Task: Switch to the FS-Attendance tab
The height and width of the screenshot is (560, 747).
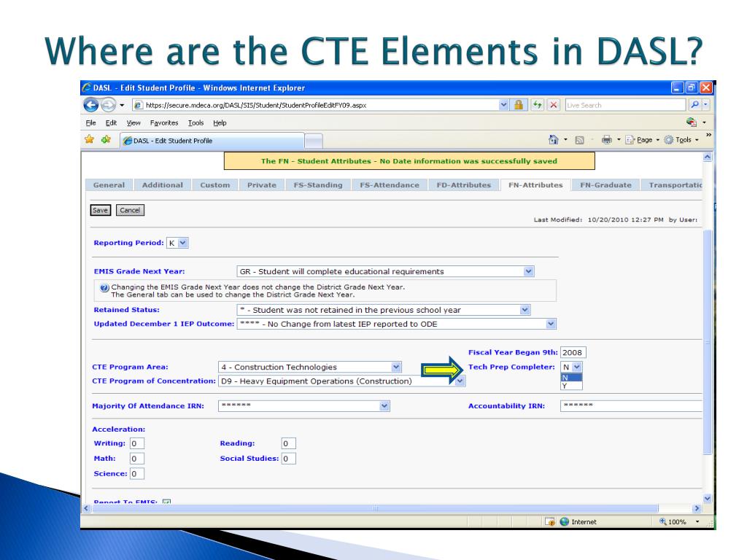Action: (x=390, y=185)
